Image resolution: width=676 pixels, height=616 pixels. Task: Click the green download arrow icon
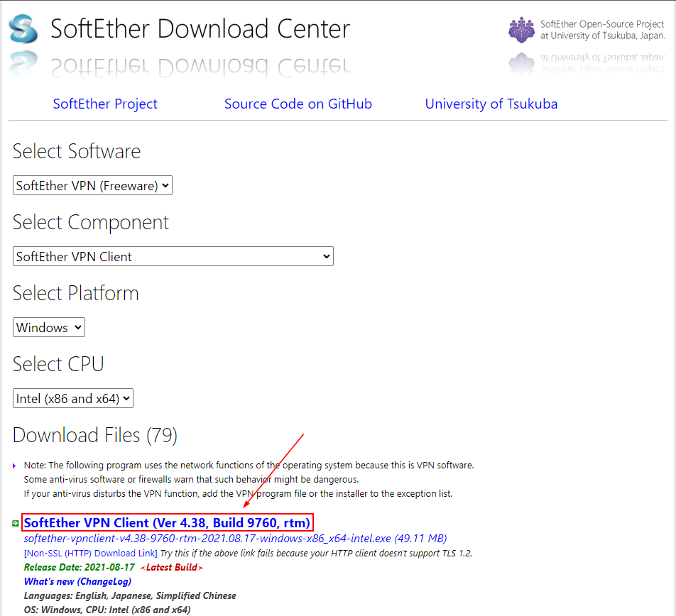point(16,523)
